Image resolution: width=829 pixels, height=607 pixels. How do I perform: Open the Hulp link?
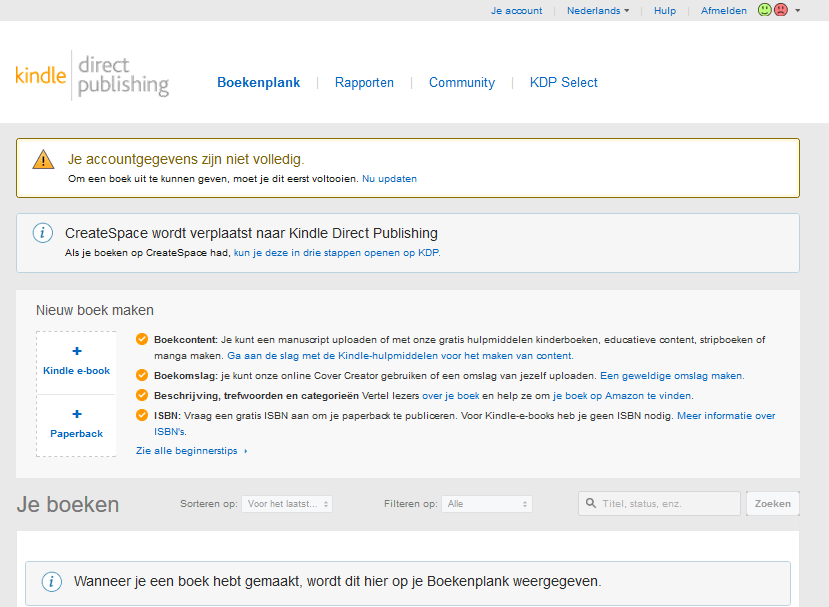pyautogui.click(x=665, y=11)
